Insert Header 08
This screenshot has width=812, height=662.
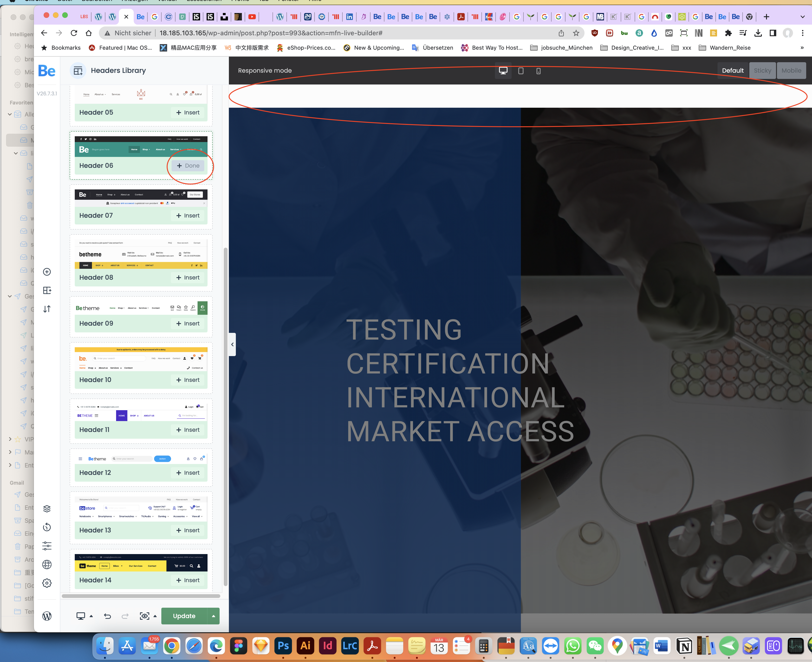point(188,278)
